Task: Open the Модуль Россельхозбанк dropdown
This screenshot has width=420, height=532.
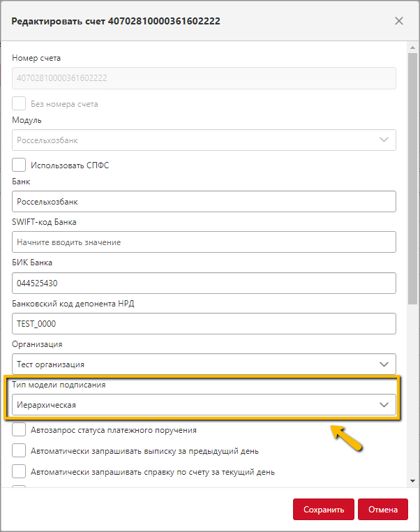Action: click(204, 140)
